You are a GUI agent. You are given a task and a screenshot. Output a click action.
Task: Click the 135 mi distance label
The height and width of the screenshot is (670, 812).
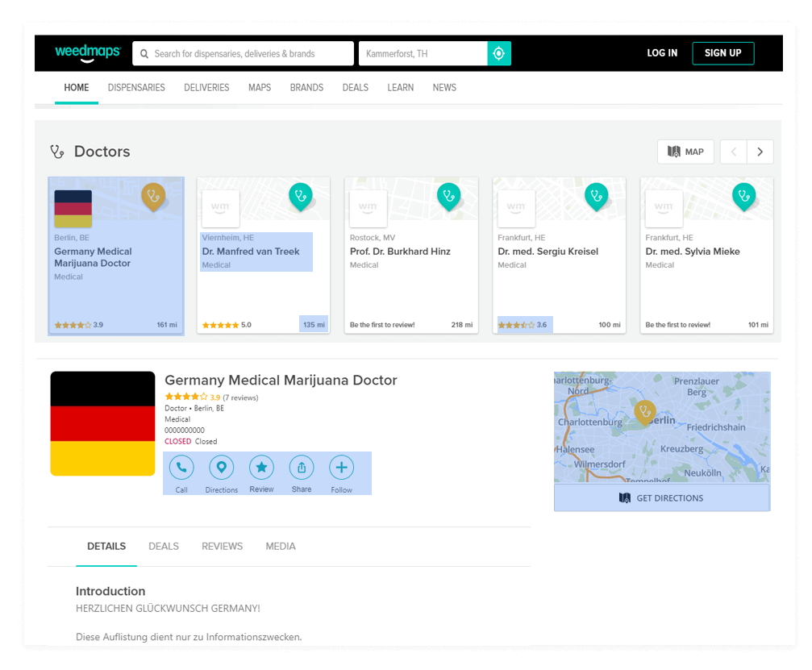(x=314, y=325)
